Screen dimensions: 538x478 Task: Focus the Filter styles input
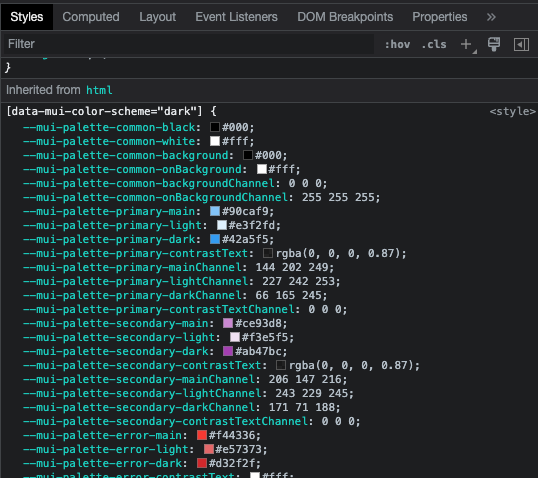pos(188,44)
